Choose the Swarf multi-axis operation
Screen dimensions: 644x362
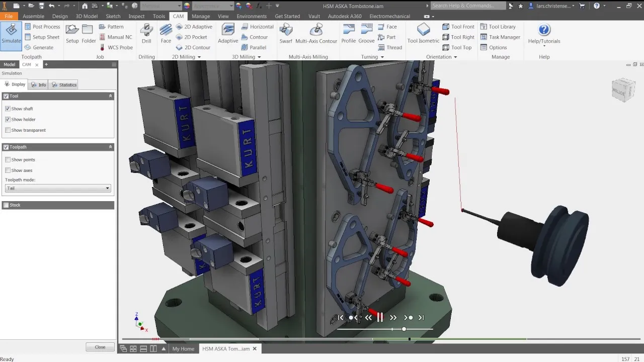click(286, 34)
